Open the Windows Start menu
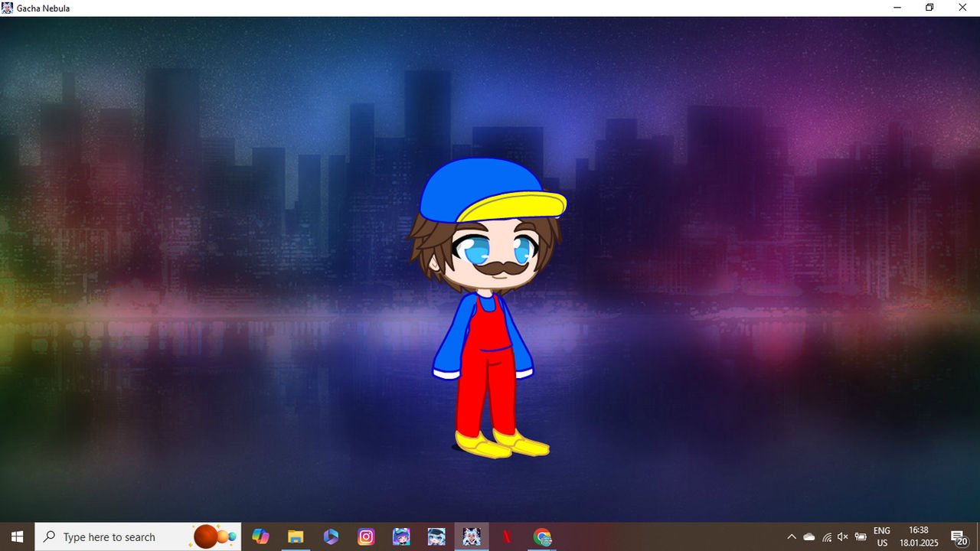 [17, 536]
